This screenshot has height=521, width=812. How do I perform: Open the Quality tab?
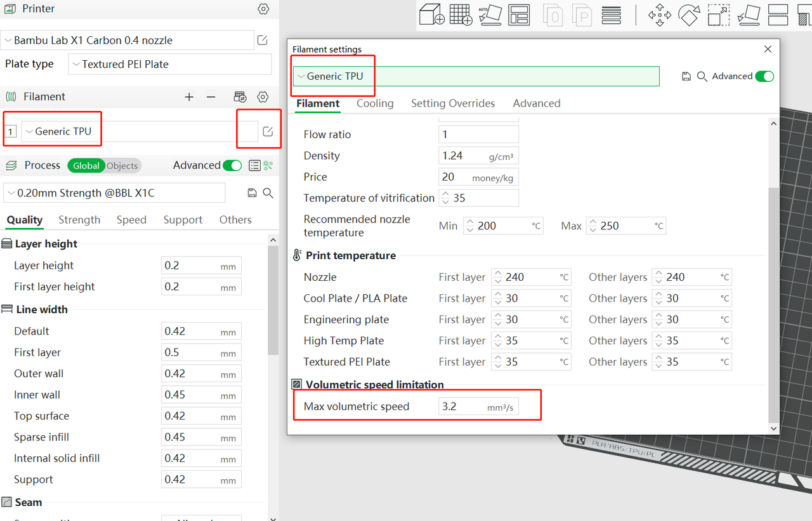pyautogui.click(x=25, y=220)
